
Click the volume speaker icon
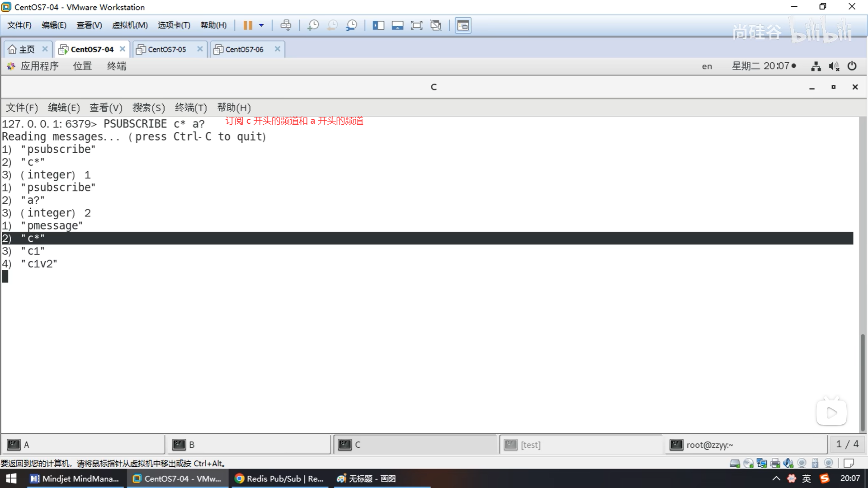(834, 66)
